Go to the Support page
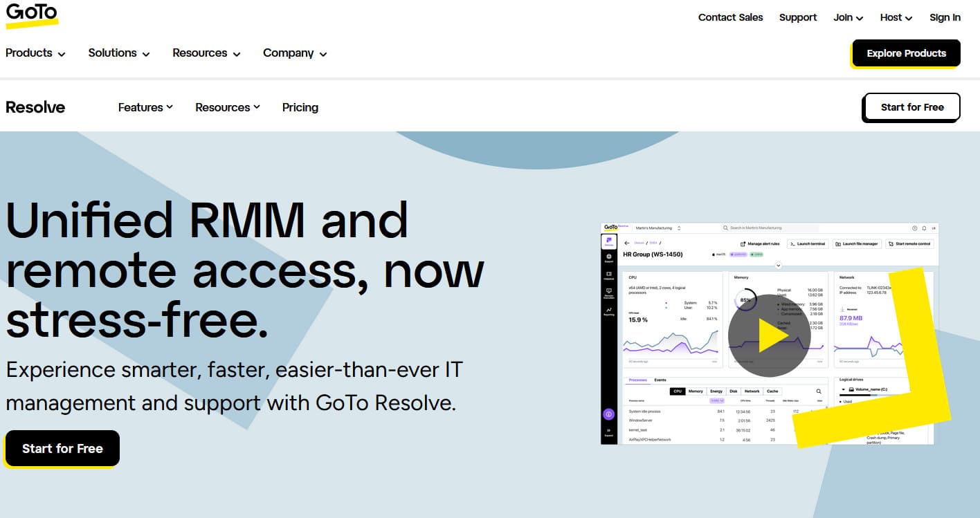Image resolution: width=980 pixels, height=518 pixels. [798, 17]
